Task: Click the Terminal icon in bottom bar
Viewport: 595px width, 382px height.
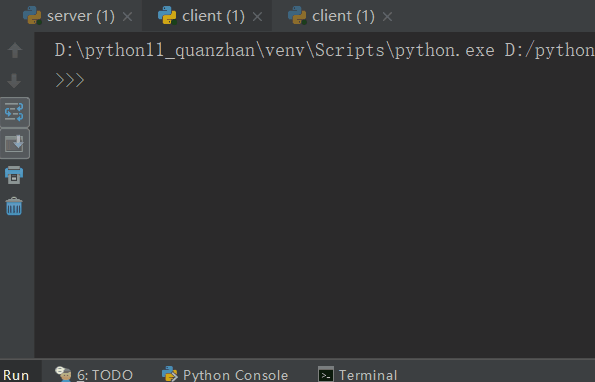Action: coord(326,374)
